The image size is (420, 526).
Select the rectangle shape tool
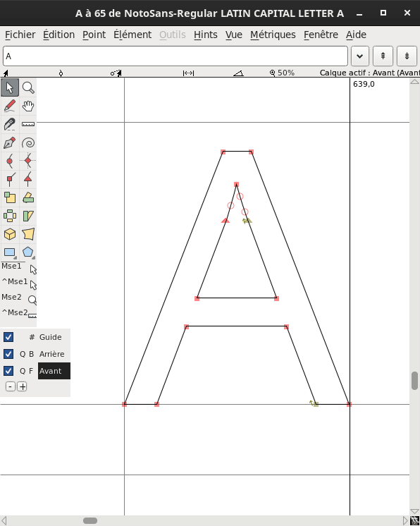pos(10,252)
